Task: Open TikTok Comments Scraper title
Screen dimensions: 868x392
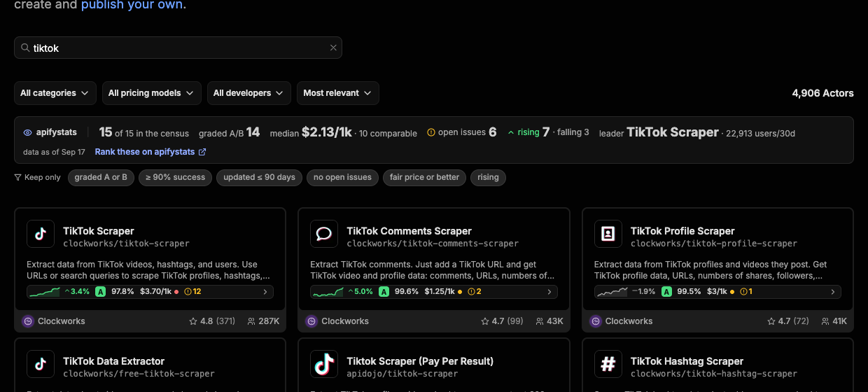Action: click(x=409, y=231)
